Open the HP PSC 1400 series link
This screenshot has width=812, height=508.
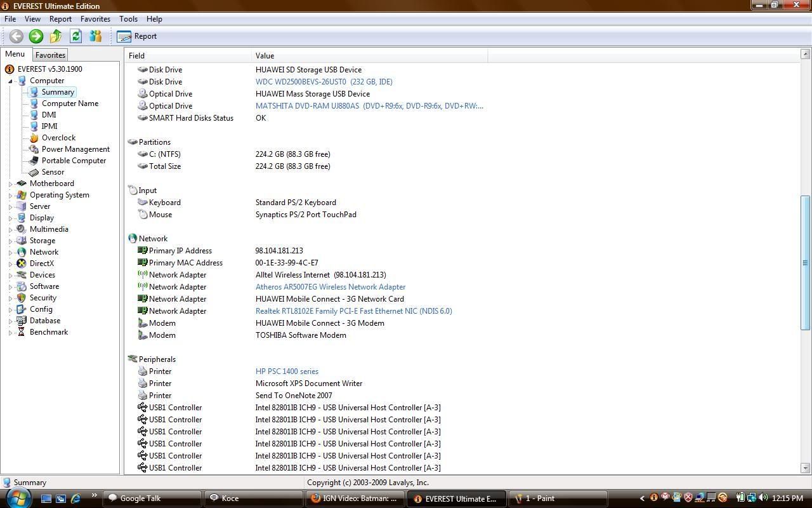pyautogui.click(x=287, y=371)
